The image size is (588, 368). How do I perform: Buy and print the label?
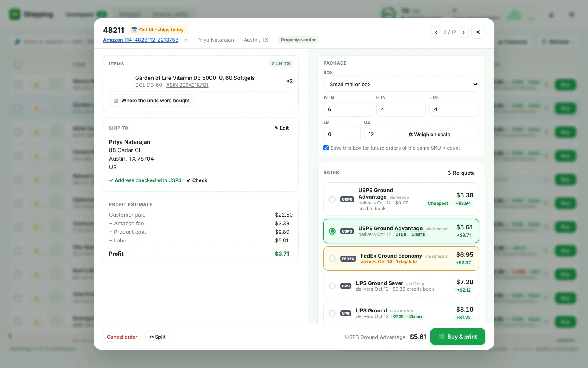tap(458, 337)
